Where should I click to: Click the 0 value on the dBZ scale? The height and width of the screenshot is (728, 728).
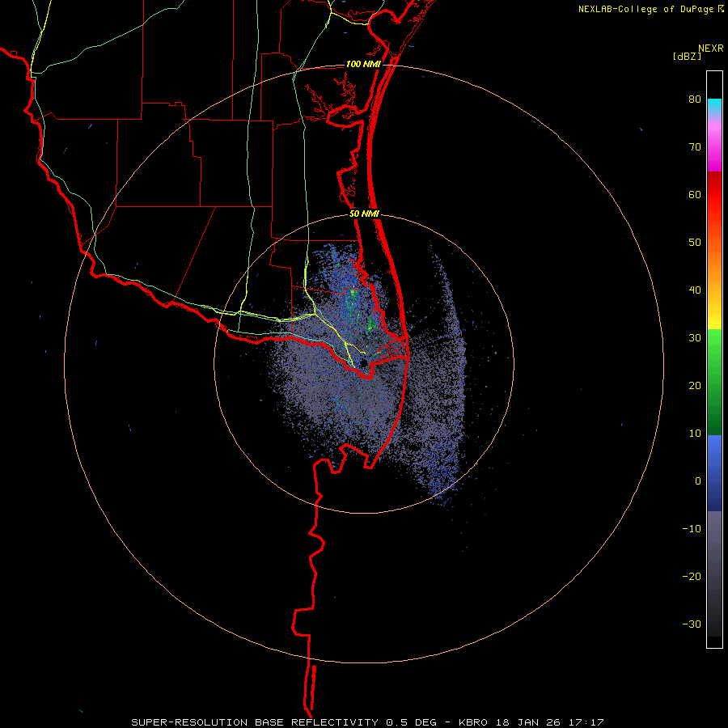tap(698, 481)
